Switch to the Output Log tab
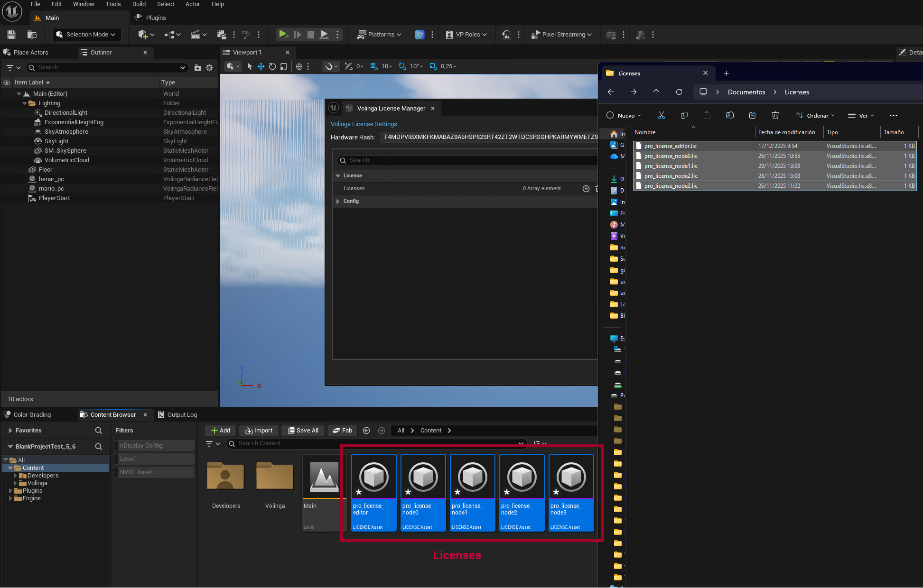 click(177, 414)
